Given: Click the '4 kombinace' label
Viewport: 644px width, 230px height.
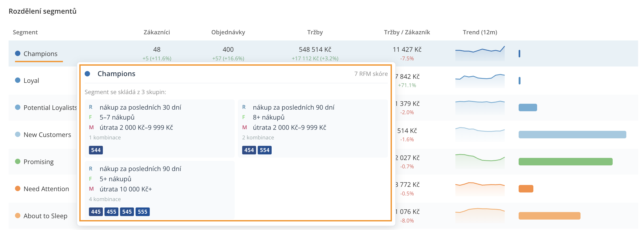Looking at the screenshot, I should click(105, 199).
